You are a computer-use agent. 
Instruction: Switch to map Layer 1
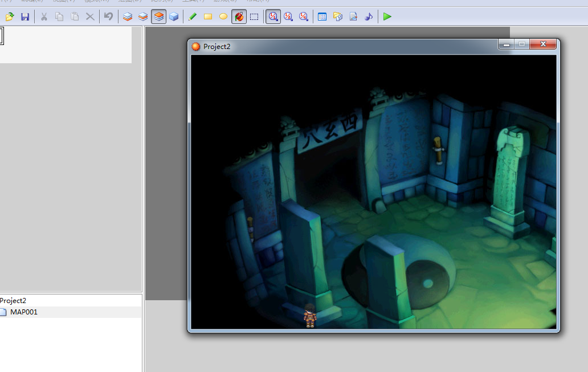128,17
